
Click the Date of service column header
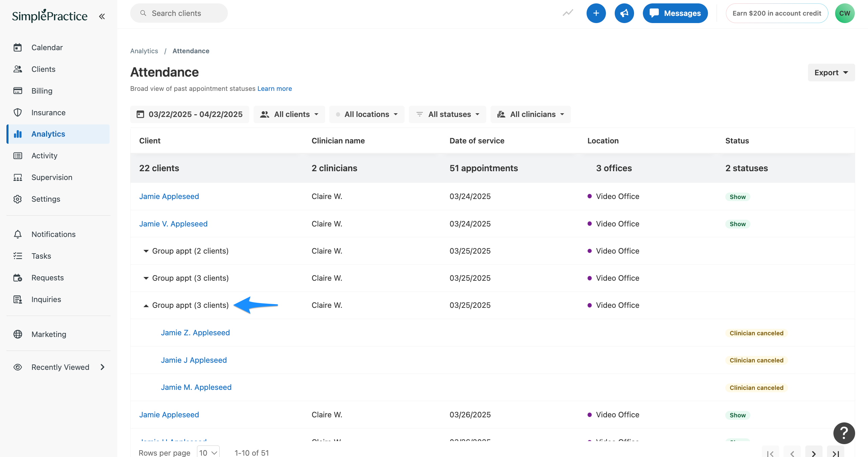pyautogui.click(x=477, y=141)
